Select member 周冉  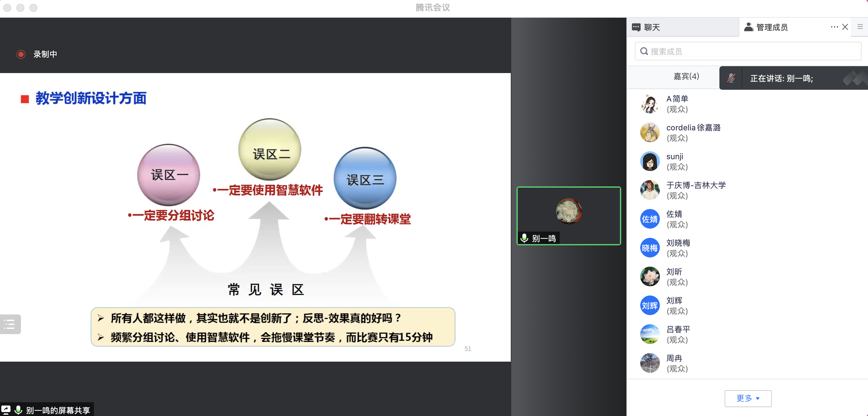click(747, 363)
